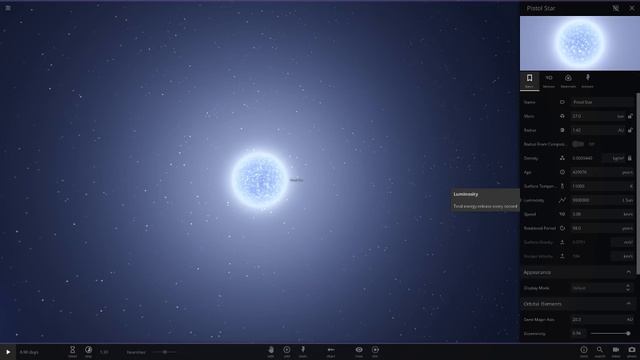Toggle Radius From Composition switch
This screenshot has width=640, height=360.
[x=578, y=144]
